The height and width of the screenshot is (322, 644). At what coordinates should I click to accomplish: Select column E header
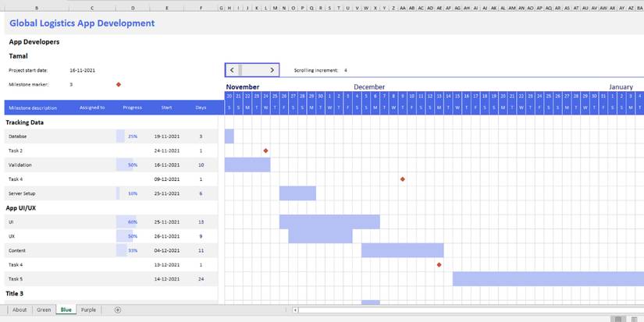167,9
